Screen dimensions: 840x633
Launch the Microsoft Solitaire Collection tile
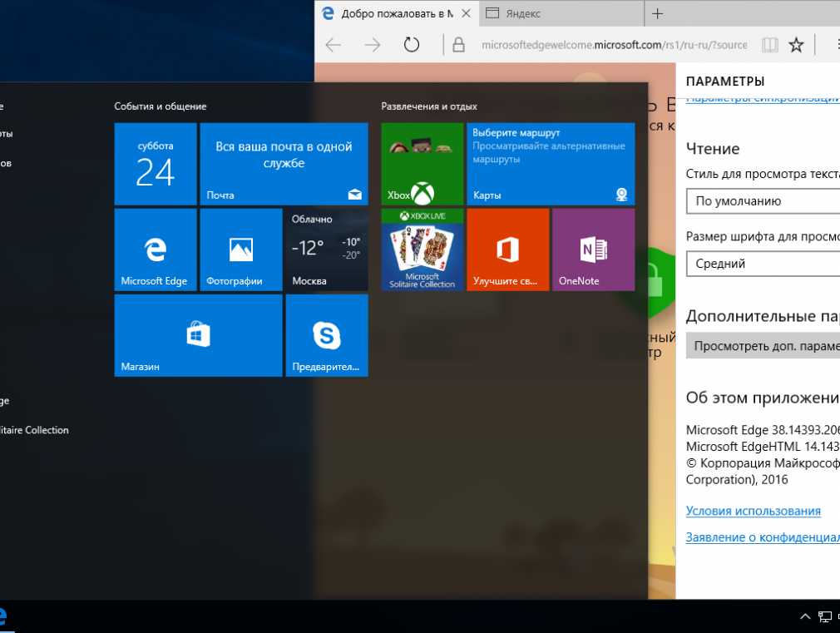tap(422, 250)
